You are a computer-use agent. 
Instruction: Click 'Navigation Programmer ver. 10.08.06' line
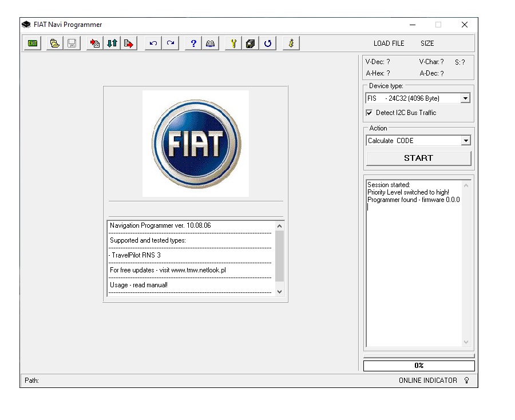(x=160, y=225)
